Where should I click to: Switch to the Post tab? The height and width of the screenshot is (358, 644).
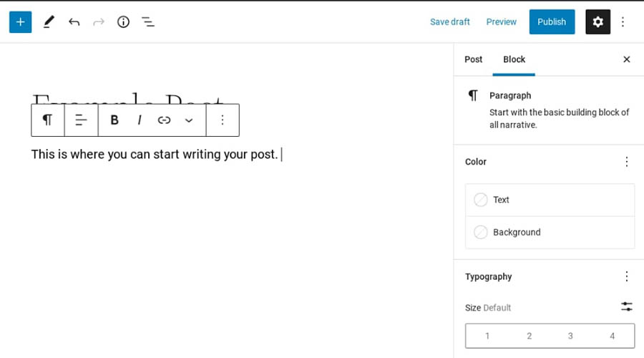click(474, 59)
